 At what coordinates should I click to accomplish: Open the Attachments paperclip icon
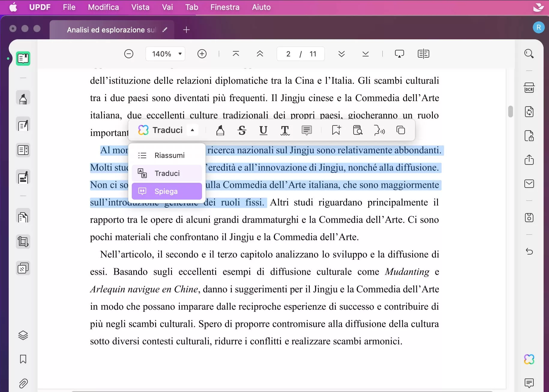pyautogui.click(x=23, y=384)
